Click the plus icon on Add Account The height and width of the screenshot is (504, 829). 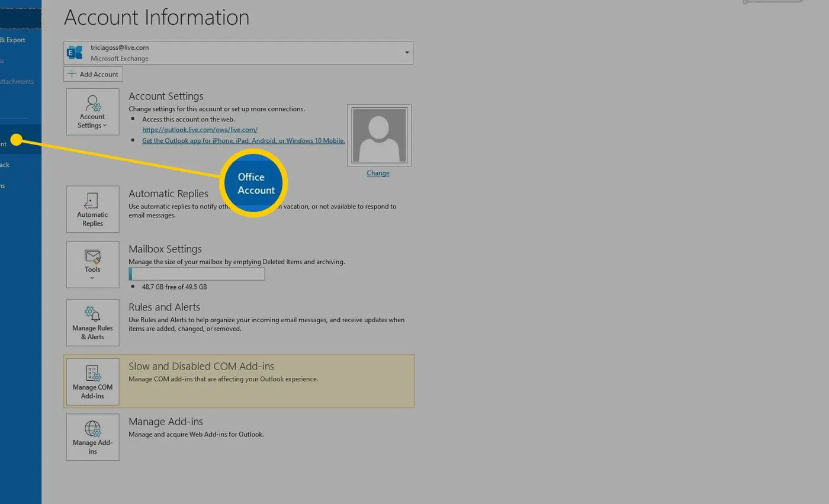pyautogui.click(x=72, y=73)
